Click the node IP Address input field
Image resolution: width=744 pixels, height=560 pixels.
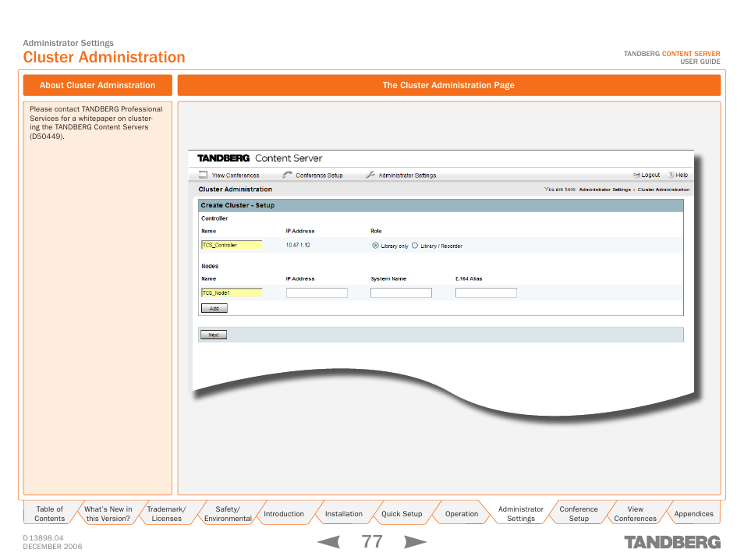coord(317,292)
